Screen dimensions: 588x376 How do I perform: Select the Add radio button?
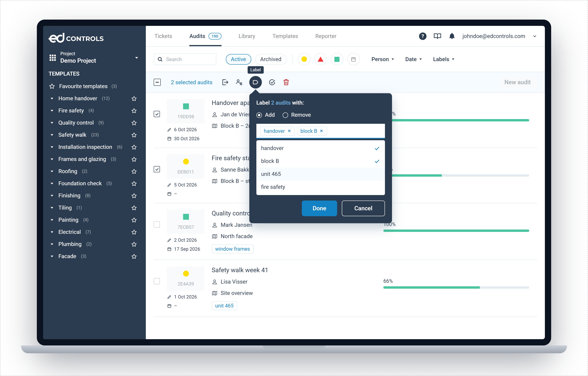259,115
